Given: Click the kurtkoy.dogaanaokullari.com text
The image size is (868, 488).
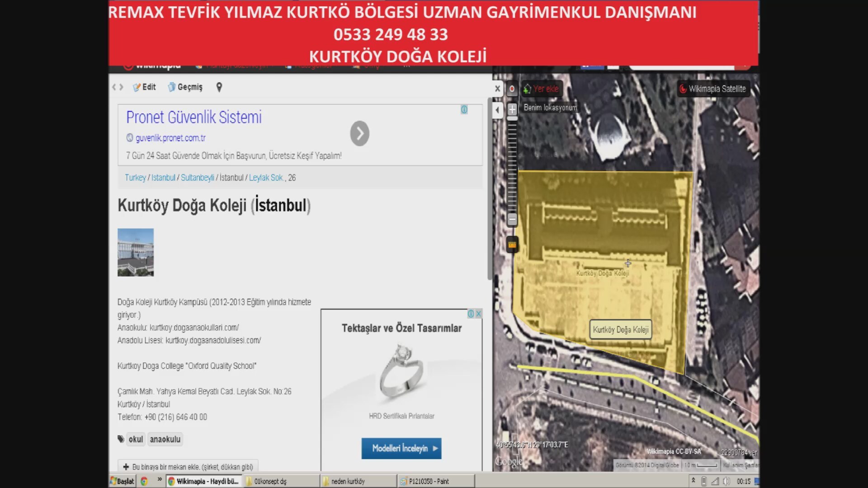Looking at the screenshot, I should coord(194,328).
